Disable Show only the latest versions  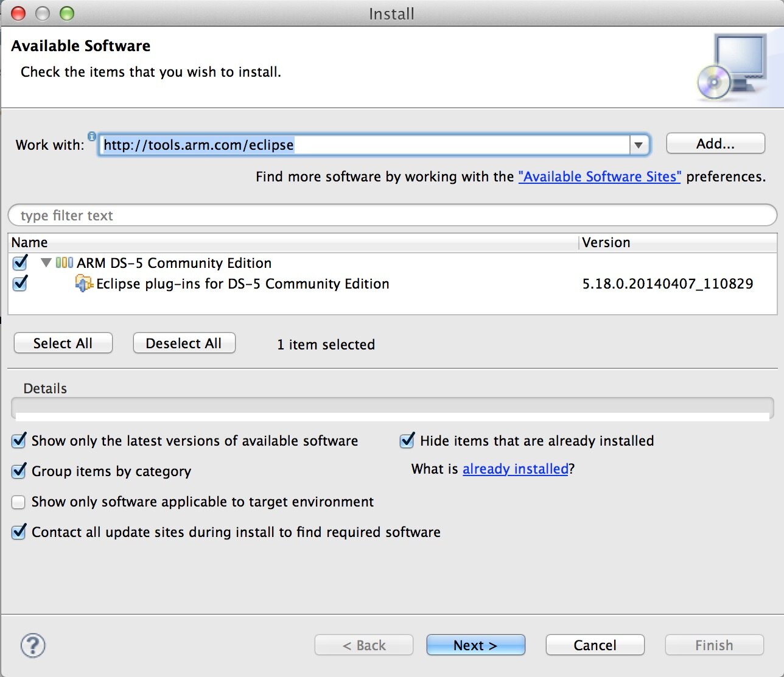coord(19,441)
